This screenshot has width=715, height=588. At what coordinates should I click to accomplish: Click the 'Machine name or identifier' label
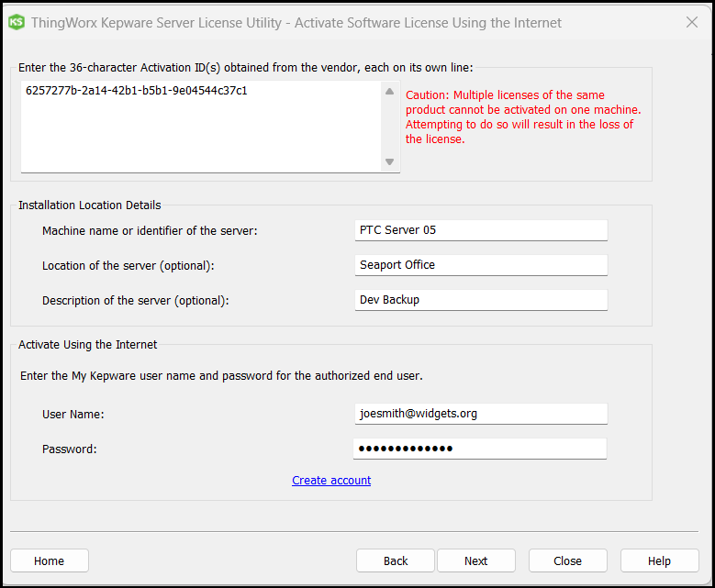click(x=150, y=231)
